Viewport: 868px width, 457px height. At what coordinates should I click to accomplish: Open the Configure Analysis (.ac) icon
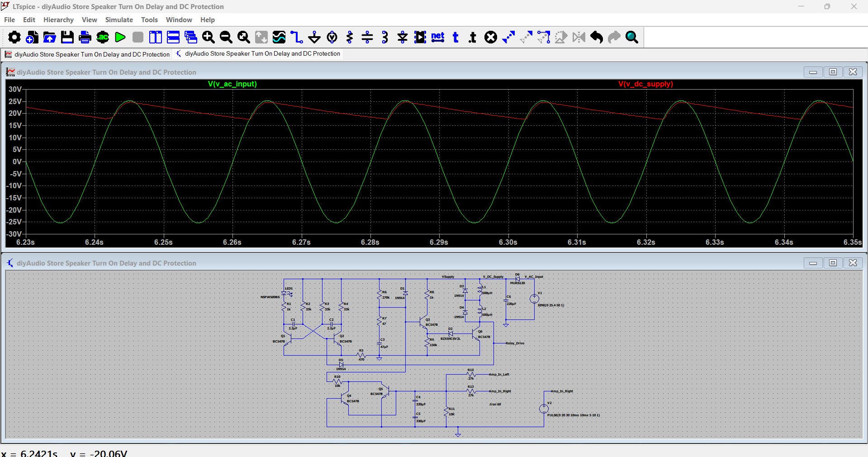(x=103, y=37)
